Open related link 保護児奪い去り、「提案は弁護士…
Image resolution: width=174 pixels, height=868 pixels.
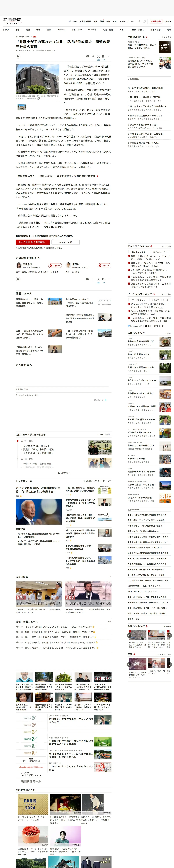(x=58, y=176)
